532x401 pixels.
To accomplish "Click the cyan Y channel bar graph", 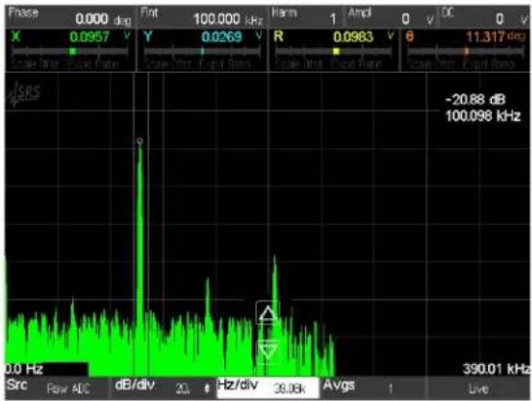I will 202,52.
